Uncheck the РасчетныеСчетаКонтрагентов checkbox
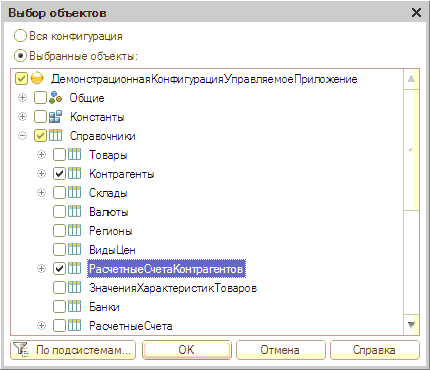Image resolution: width=430 pixels, height=370 pixels. click(59, 269)
